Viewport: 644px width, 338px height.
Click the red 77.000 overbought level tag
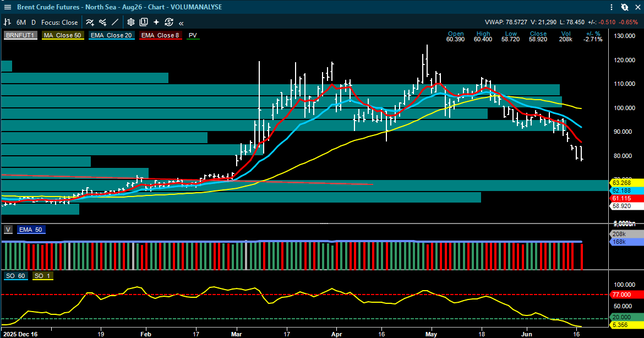point(626,295)
